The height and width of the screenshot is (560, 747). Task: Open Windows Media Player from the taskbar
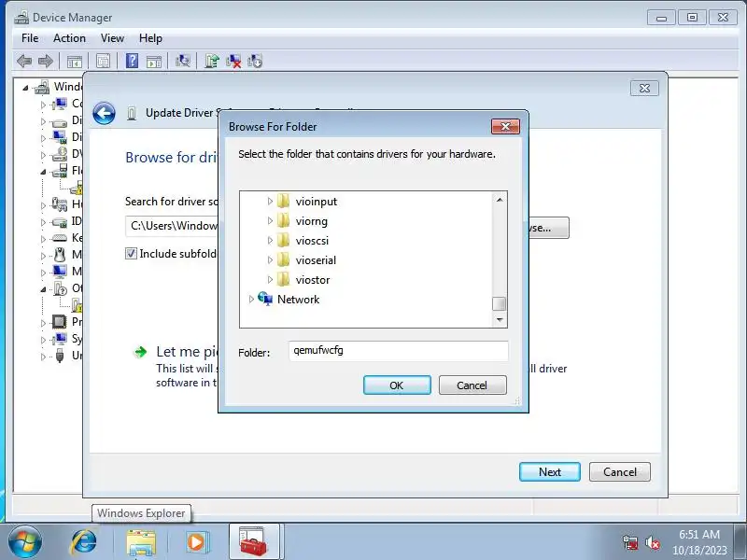196,542
